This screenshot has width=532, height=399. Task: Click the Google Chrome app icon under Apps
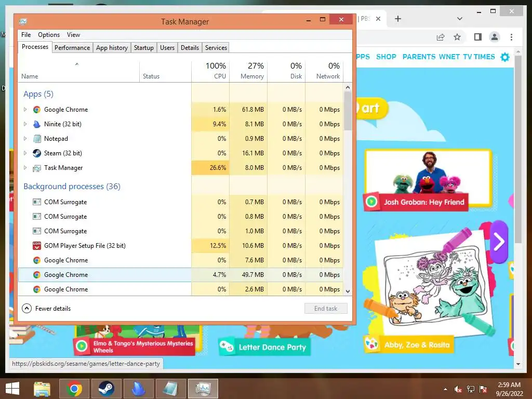coord(37,110)
